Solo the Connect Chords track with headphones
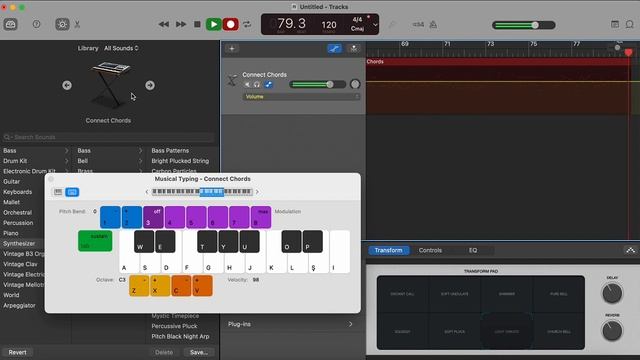This screenshot has width=640, height=360. 257,84
